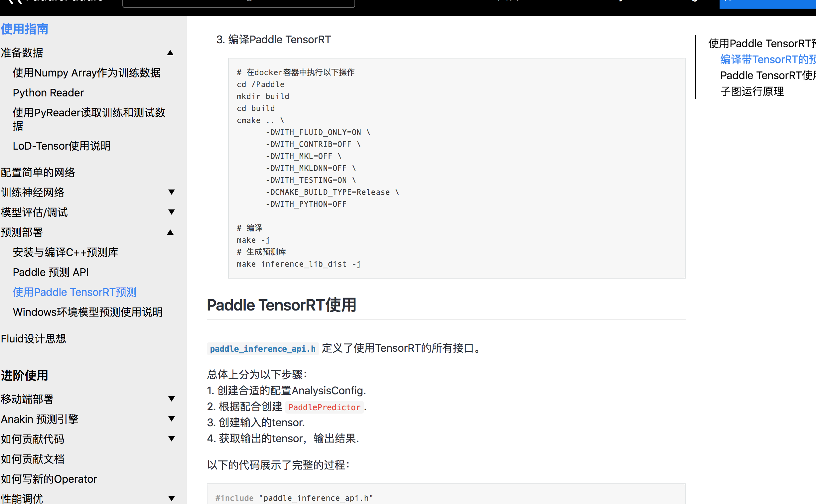Image resolution: width=816 pixels, height=504 pixels.
Task: Click the #include "paddle_inference_api.h" line
Action: tap(294, 498)
